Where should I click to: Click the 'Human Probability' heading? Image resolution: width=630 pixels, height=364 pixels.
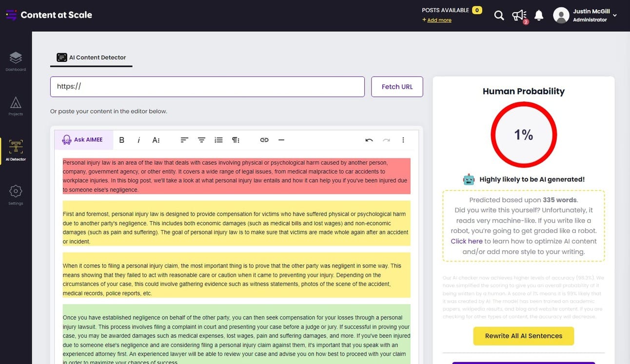524,91
